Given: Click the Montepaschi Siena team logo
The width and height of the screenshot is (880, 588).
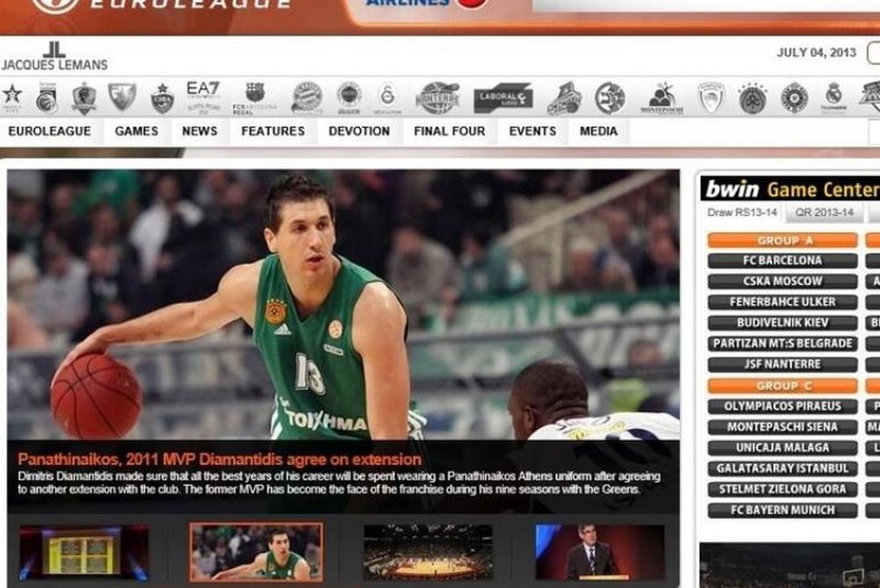Looking at the screenshot, I should click(x=662, y=98).
